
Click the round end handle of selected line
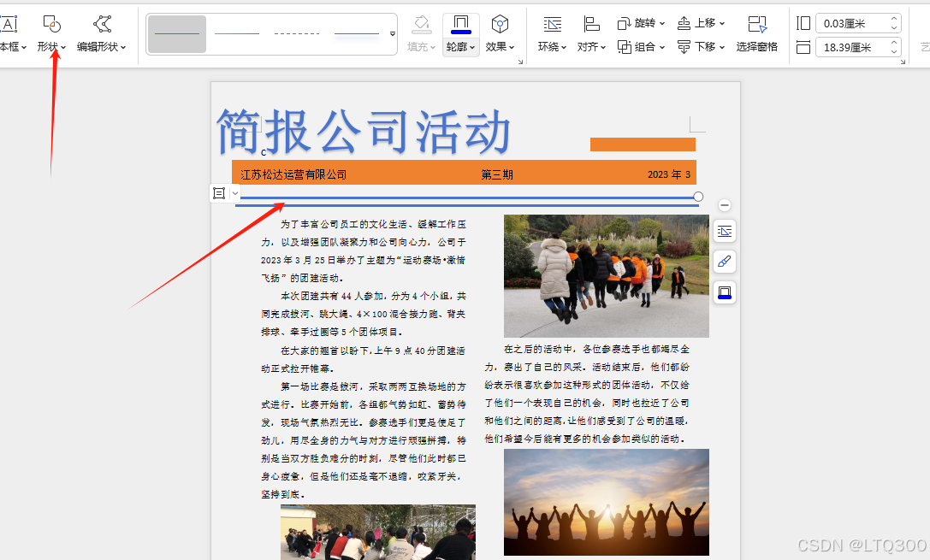click(698, 197)
